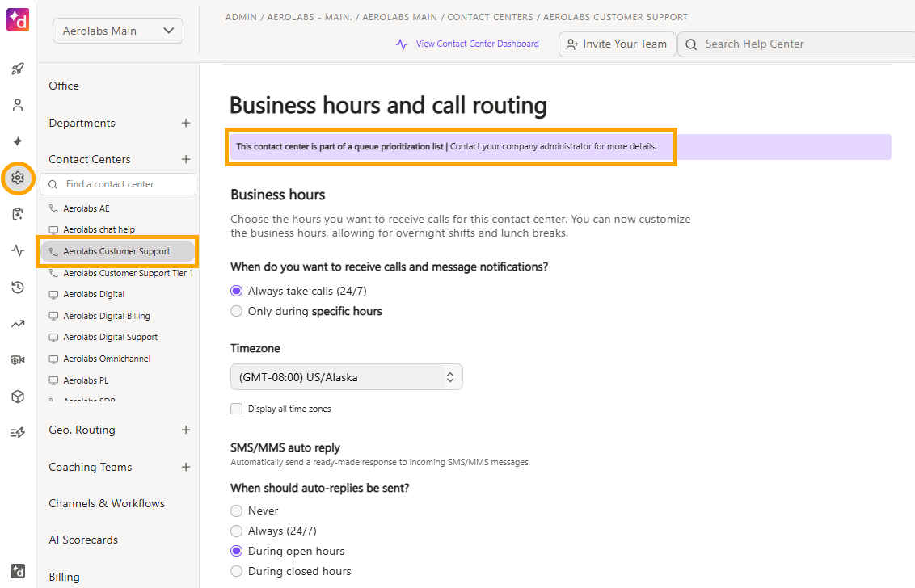
Task: Click chat icon next to Aerolabs Digital Billing
Action: [53, 316]
